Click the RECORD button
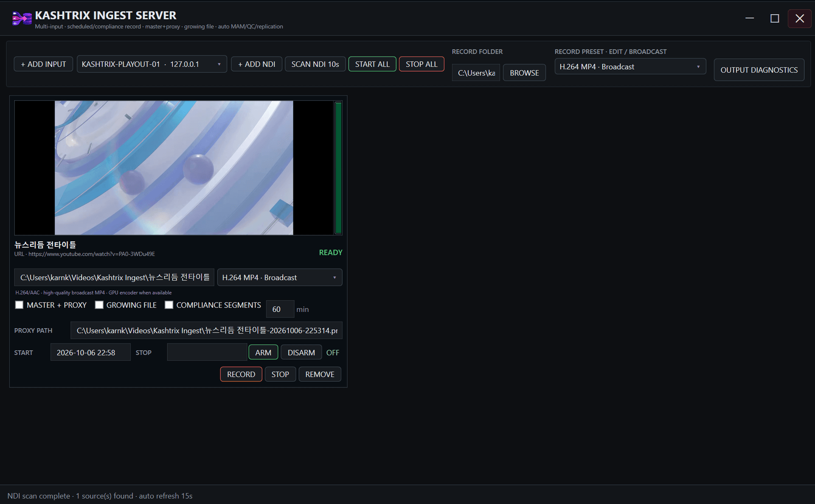Image resolution: width=815 pixels, height=504 pixels. pyautogui.click(x=241, y=374)
